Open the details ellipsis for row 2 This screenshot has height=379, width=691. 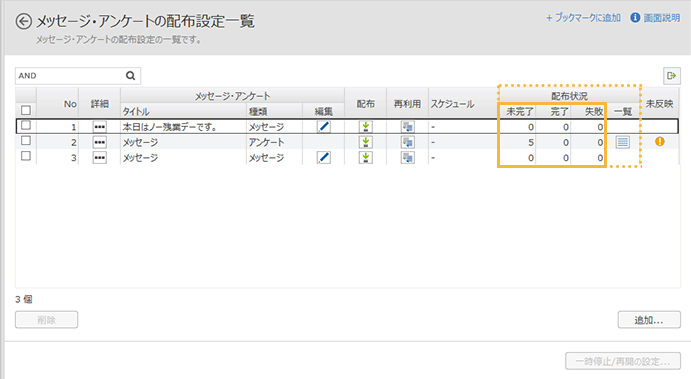pos(100,142)
